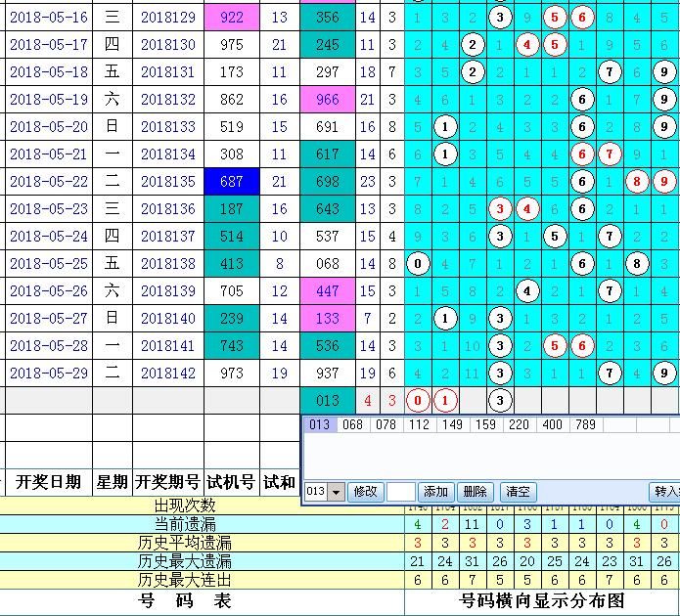Select 789 in the number list

pos(586,424)
